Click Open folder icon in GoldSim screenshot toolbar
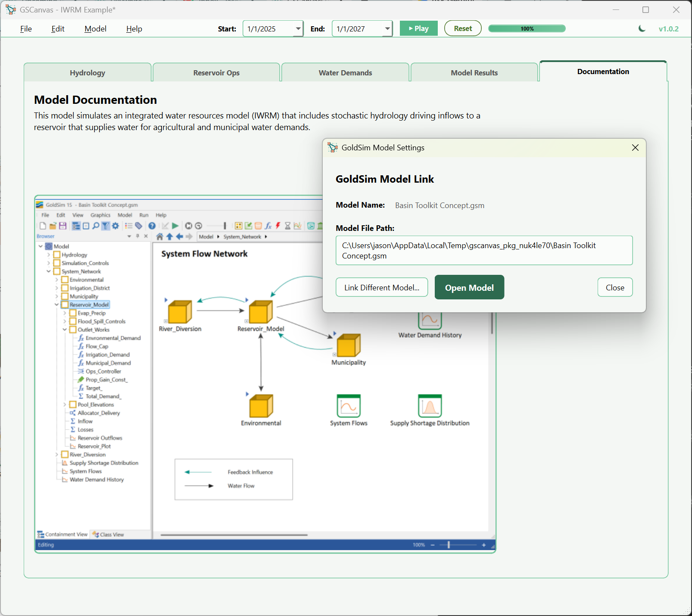 coord(53,226)
